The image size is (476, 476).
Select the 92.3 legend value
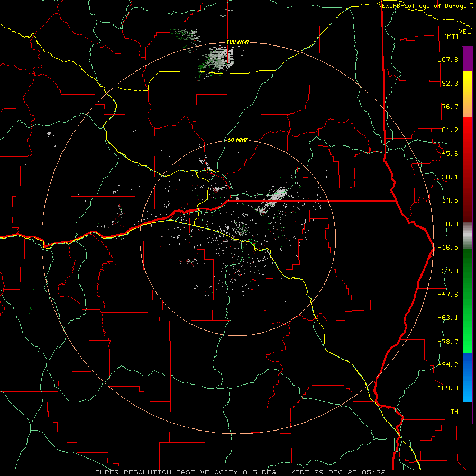(450, 83)
